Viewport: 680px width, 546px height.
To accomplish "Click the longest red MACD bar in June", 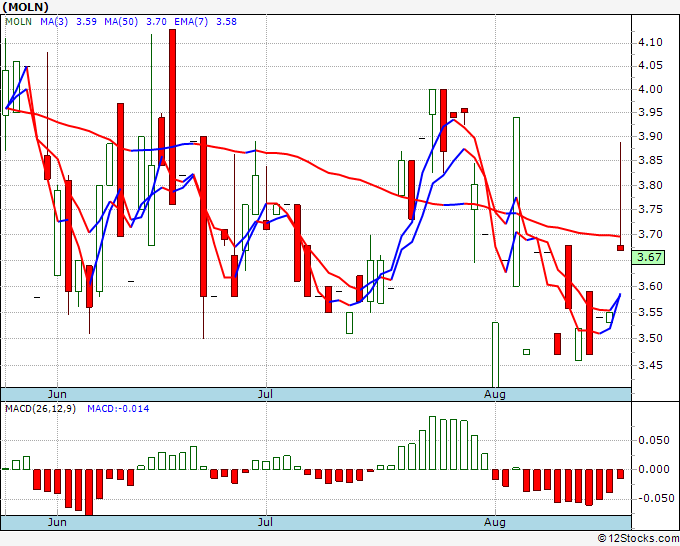I will pos(89,492).
